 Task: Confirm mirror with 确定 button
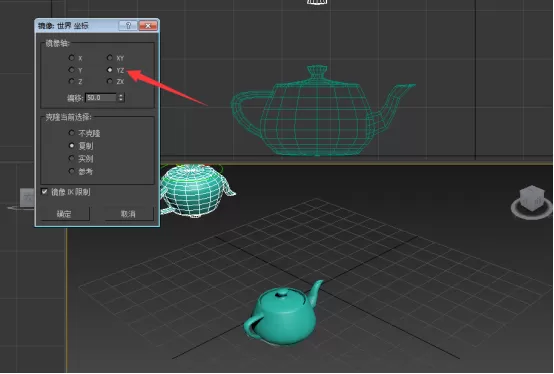pos(65,214)
